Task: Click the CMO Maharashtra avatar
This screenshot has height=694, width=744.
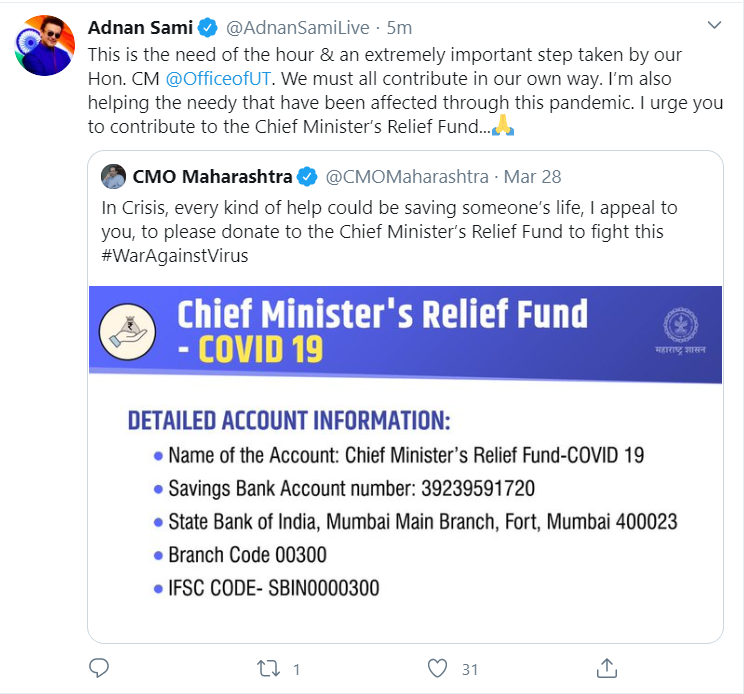Action: (x=113, y=177)
